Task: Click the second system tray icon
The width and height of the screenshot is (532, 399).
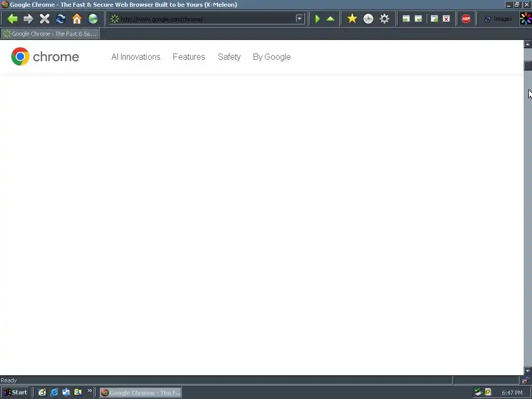Action: (x=488, y=392)
